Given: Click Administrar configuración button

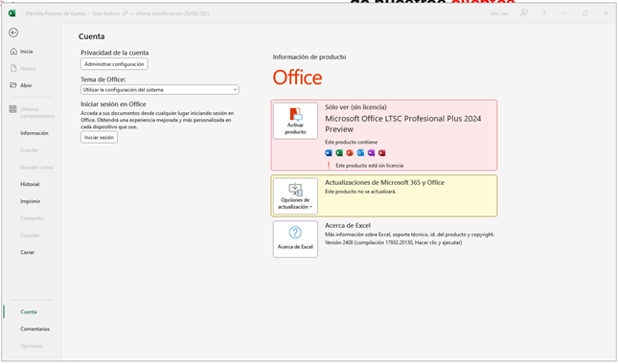Looking at the screenshot, I should [x=114, y=64].
